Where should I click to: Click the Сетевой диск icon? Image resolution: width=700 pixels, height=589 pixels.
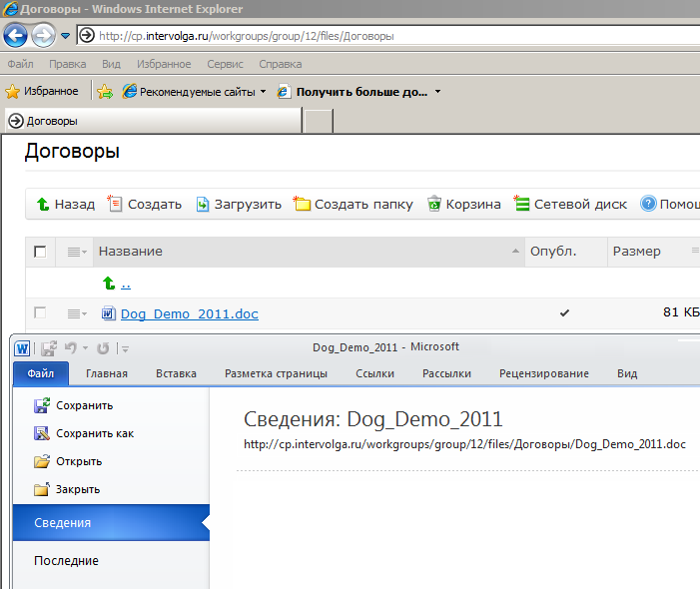coord(521,204)
